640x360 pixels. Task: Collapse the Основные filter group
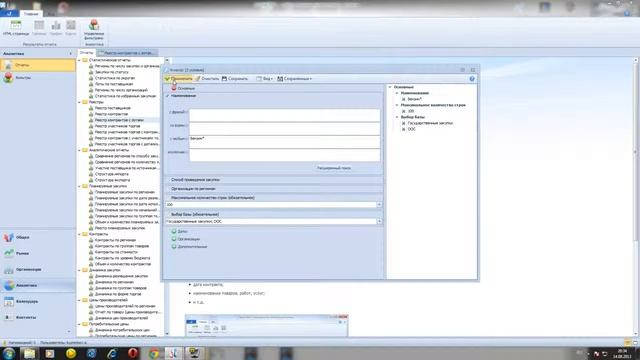pos(174,88)
